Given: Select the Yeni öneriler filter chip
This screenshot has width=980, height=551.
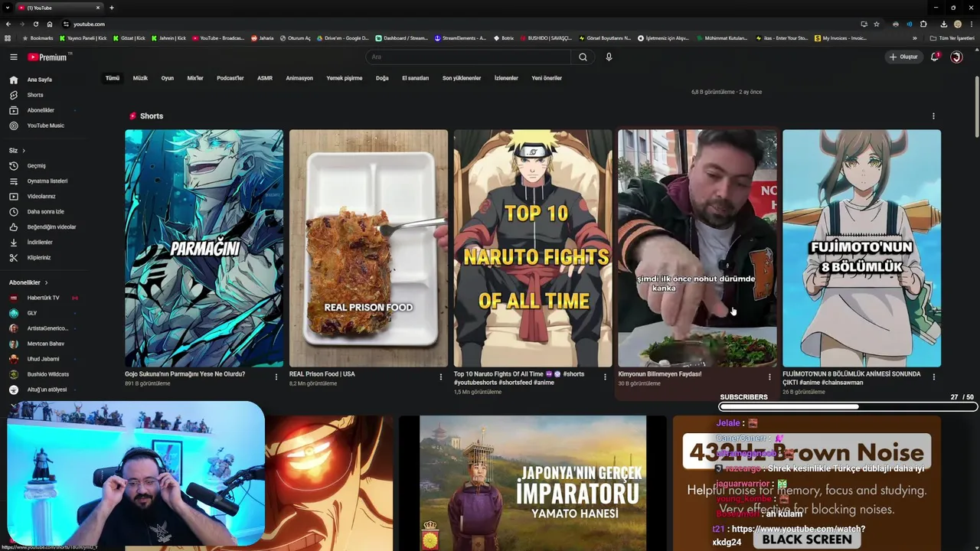Looking at the screenshot, I should [x=547, y=78].
